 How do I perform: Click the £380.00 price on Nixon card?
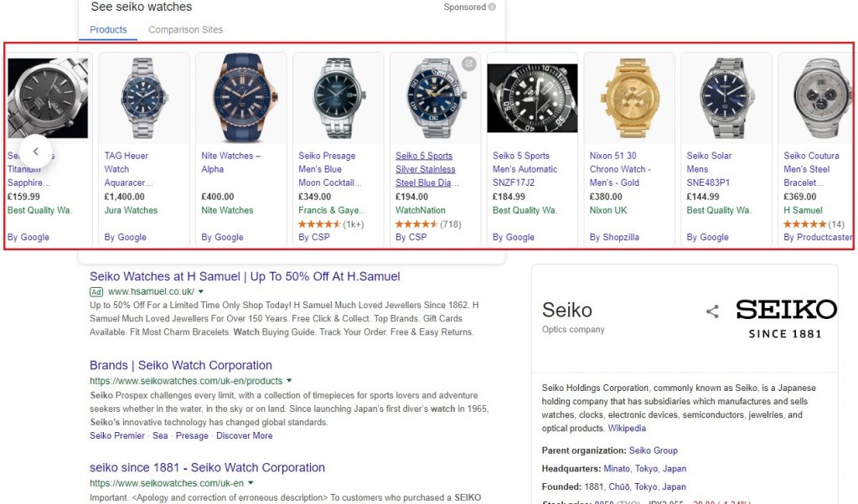coord(606,196)
